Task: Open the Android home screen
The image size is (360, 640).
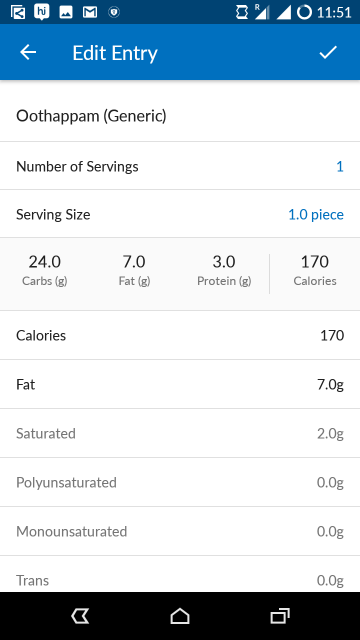Action: pos(180,616)
